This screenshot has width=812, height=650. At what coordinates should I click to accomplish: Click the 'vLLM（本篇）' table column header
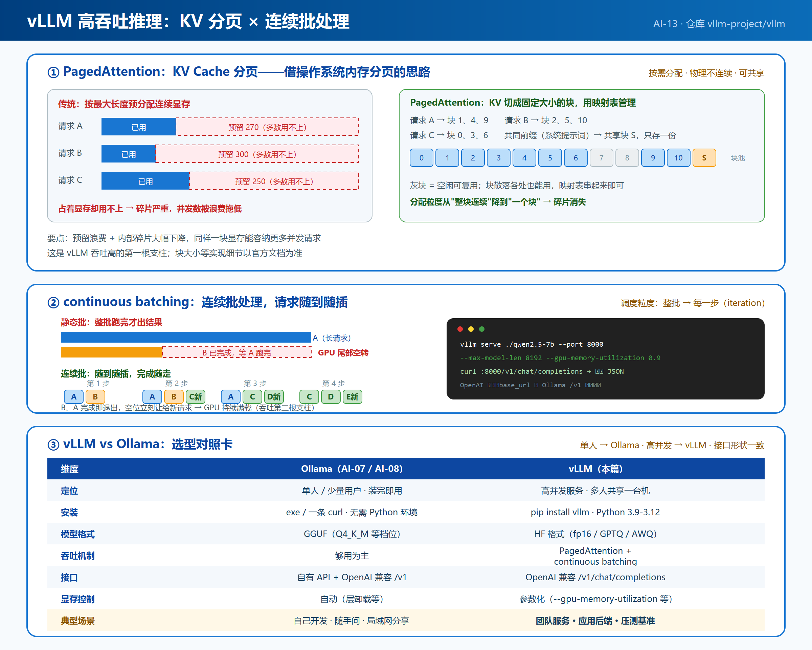(595, 469)
